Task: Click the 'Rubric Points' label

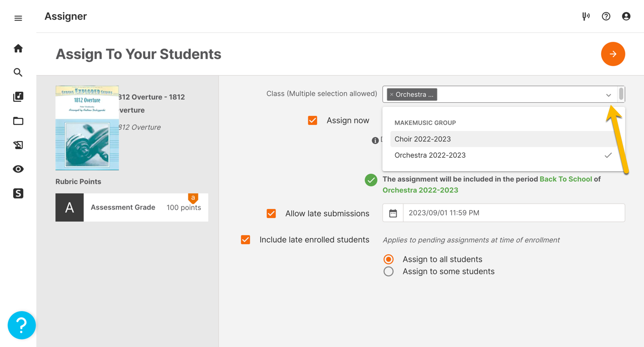Action: (x=78, y=182)
